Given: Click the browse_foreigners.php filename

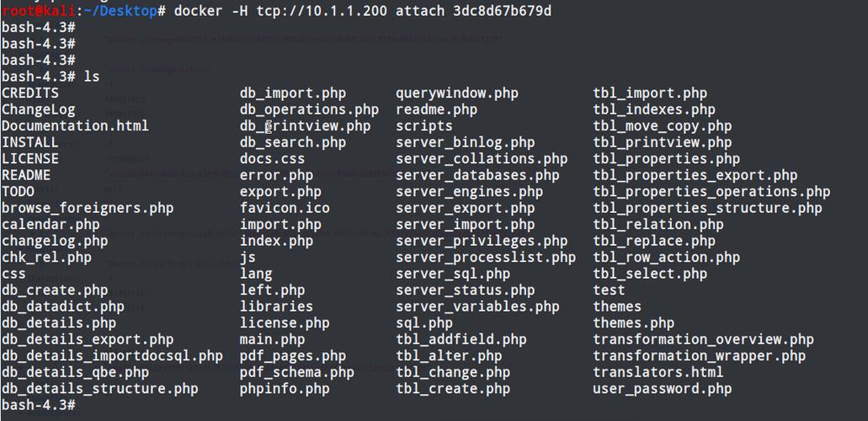Looking at the screenshot, I should (88, 208).
